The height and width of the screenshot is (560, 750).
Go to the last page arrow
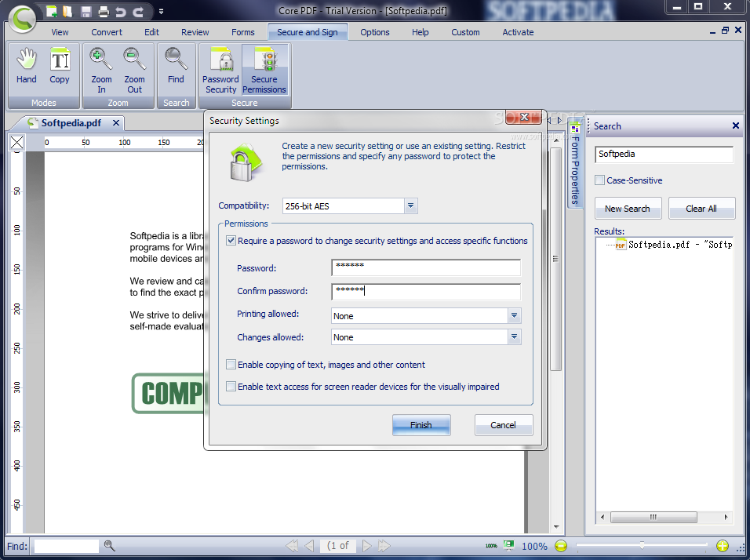pyautogui.click(x=384, y=546)
